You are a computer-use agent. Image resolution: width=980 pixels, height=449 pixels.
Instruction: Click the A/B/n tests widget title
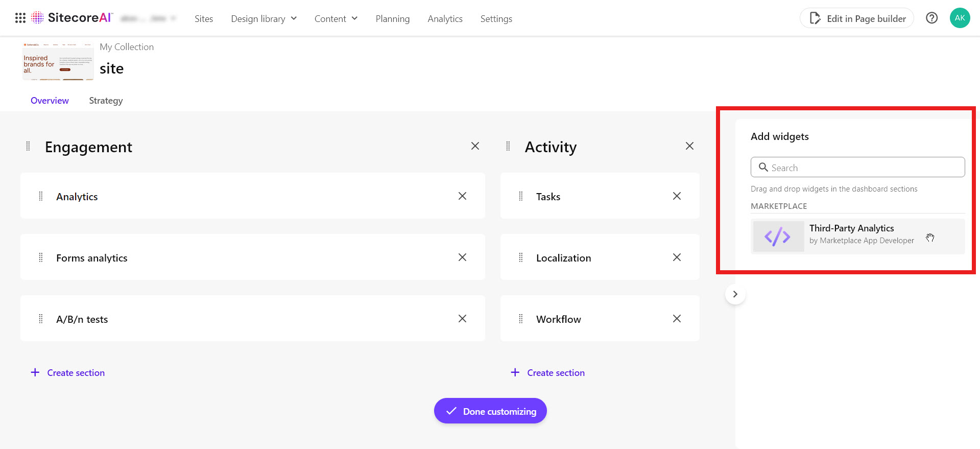pyautogui.click(x=82, y=319)
